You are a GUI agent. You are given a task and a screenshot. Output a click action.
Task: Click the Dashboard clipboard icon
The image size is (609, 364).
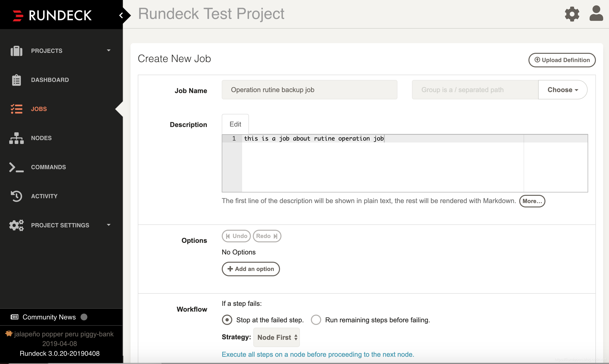coord(16,80)
